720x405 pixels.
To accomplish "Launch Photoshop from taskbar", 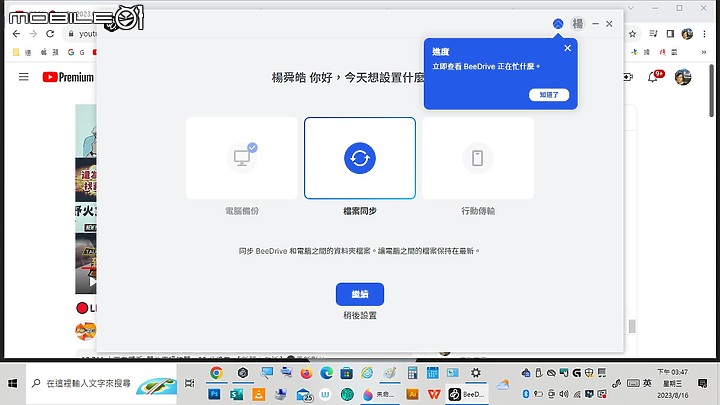I will (214, 394).
